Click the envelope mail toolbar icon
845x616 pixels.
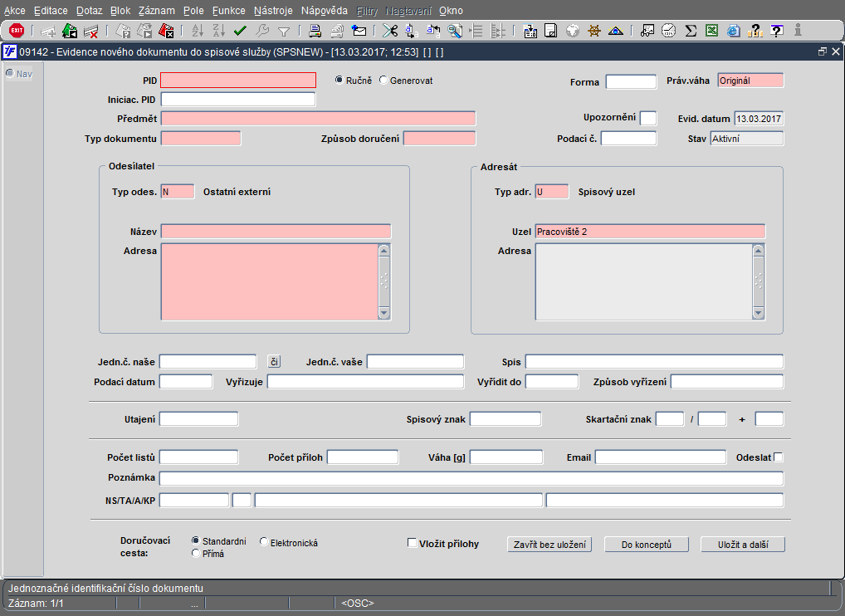(x=359, y=31)
